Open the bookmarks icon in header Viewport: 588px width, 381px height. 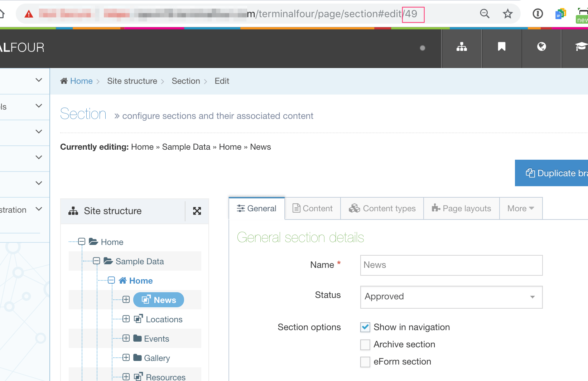click(x=501, y=47)
